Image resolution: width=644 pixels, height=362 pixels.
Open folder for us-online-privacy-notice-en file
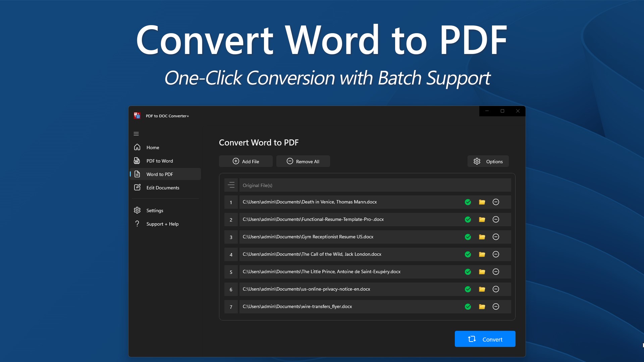[482, 289]
